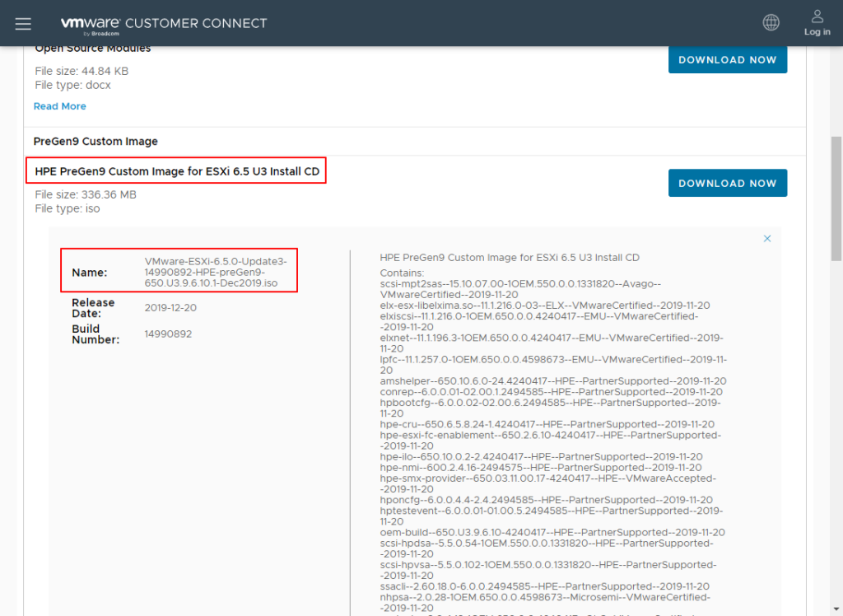Screen dimensions: 843x616
Task: Select the PreGen9 Custom Image section heading
Action: click(x=95, y=141)
